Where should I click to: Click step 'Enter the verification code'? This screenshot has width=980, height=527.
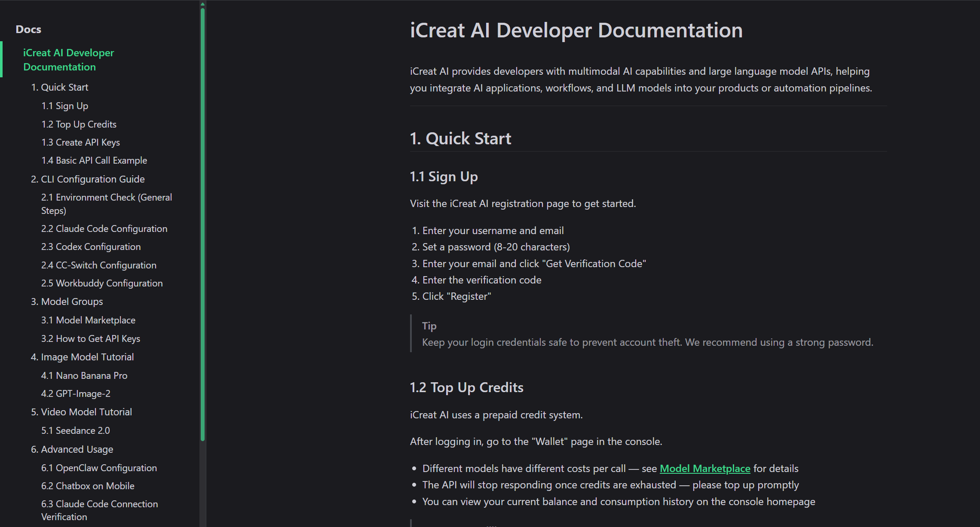click(482, 280)
